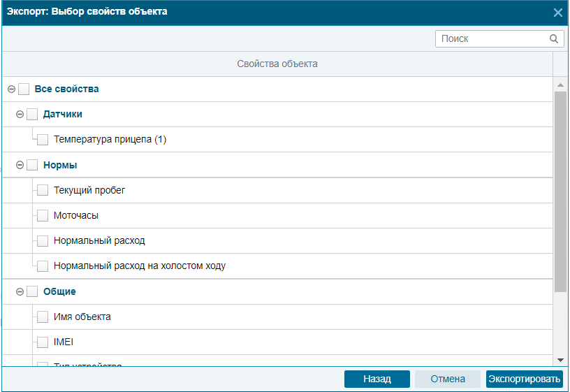This screenshot has height=392, width=570.
Task: Tick the IMEI checkbox
Action: click(x=43, y=342)
